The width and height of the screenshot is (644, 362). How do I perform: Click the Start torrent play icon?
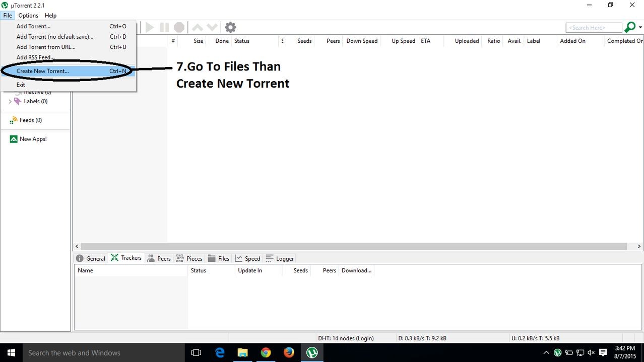(x=150, y=27)
